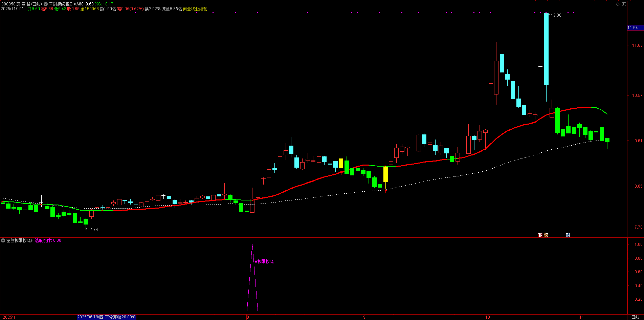644x320 pixels.
Task: Click the 7.74 low price marker
Action: (92, 229)
